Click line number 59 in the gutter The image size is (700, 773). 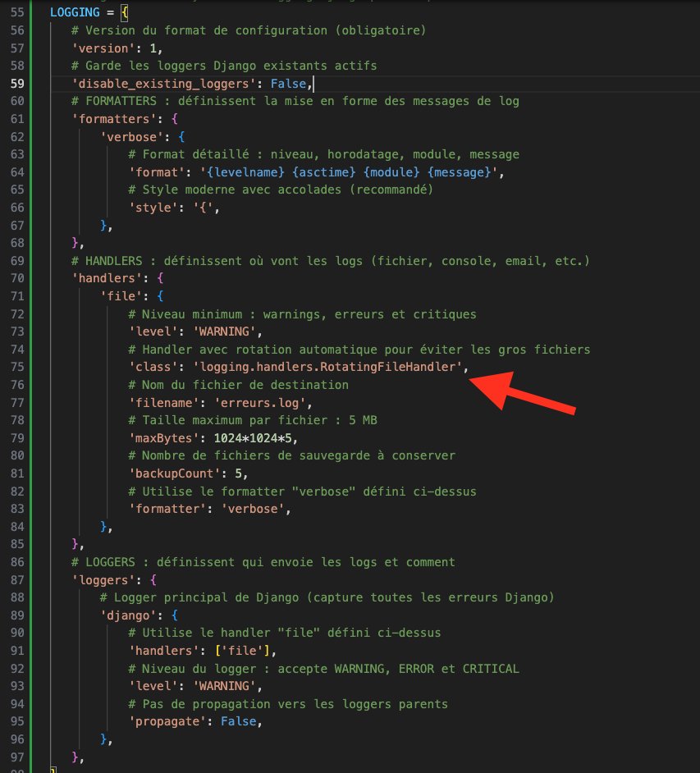[16, 83]
